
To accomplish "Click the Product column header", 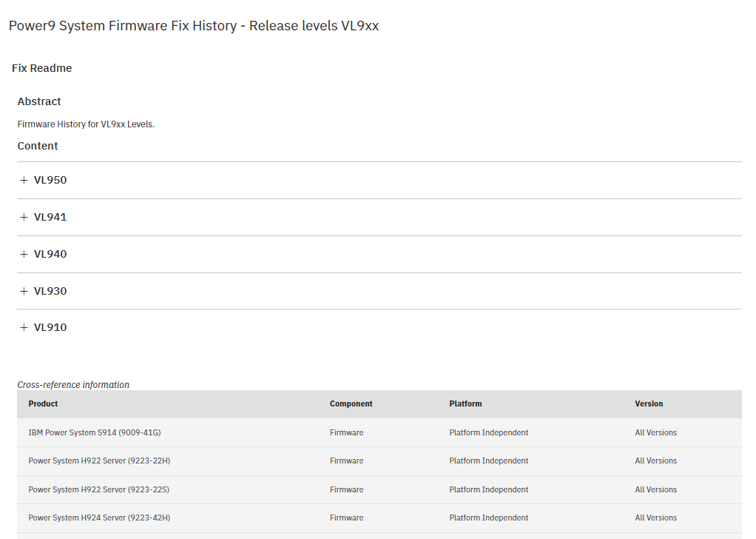I will coord(43,404).
